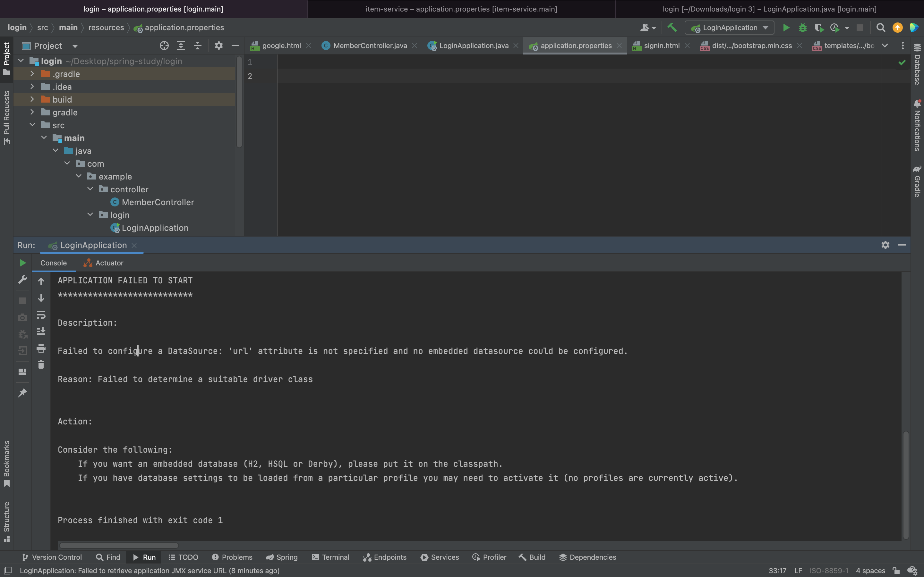This screenshot has width=924, height=577.
Task: Click the Debug bug icon in toolbar
Action: tap(802, 28)
